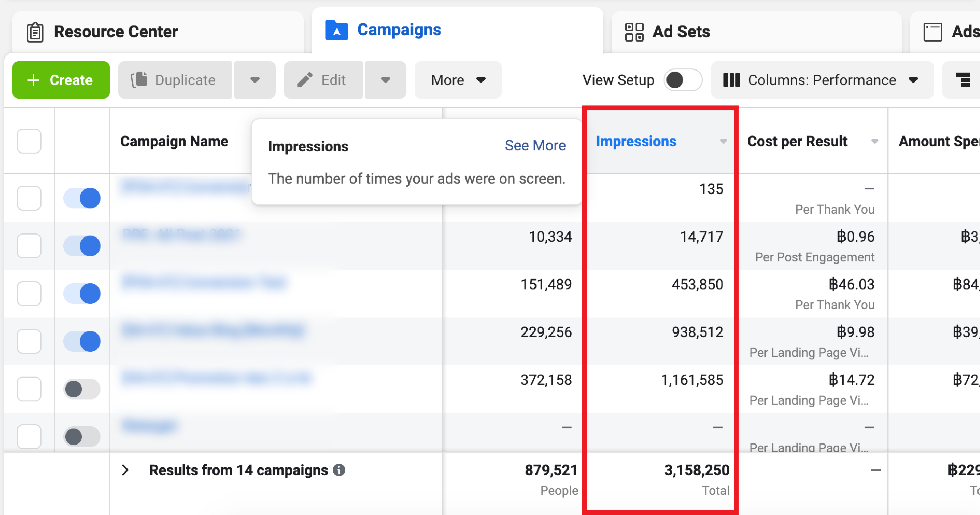Click the 372,158 reach value

(546, 380)
